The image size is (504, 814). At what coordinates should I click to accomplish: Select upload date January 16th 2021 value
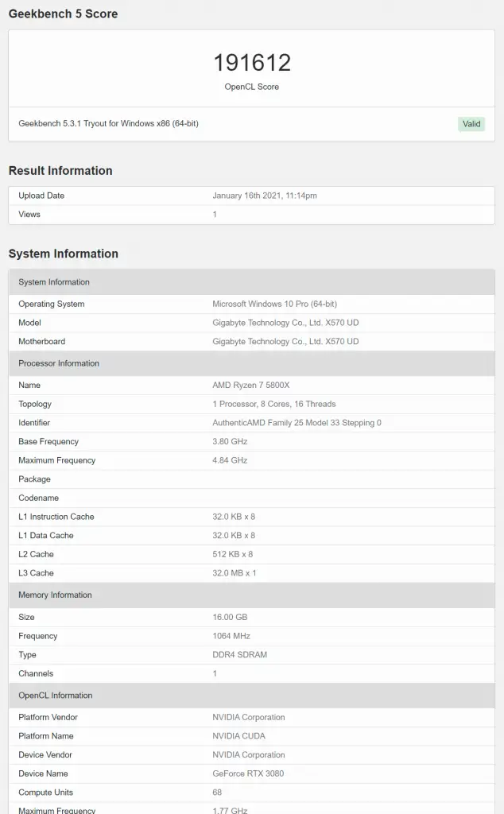tap(265, 196)
